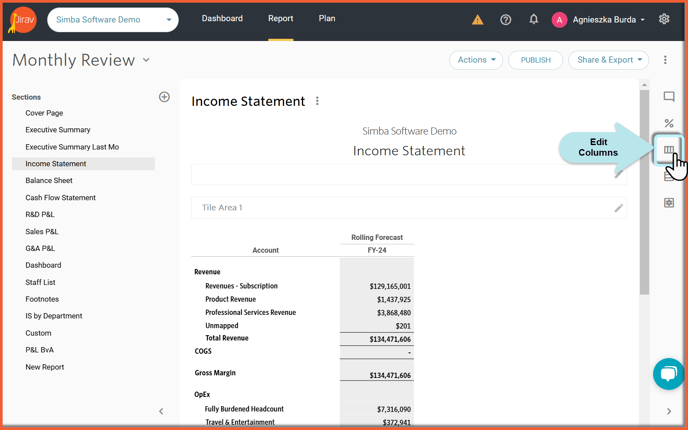Viewport: 688px width, 430px height.
Task: Expand the Share & Export dropdown
Action: pyautogui.click(x=608, y=60)
